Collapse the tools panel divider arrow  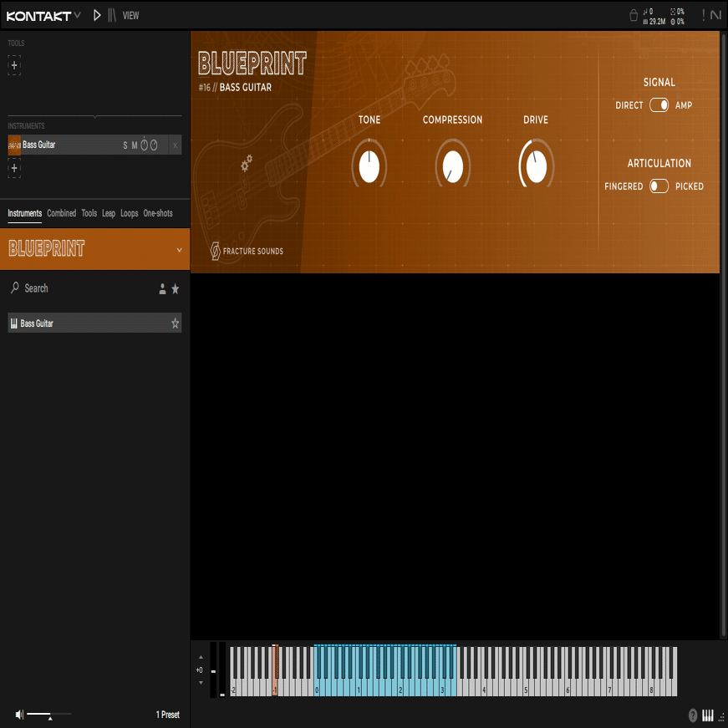(94, 116)
